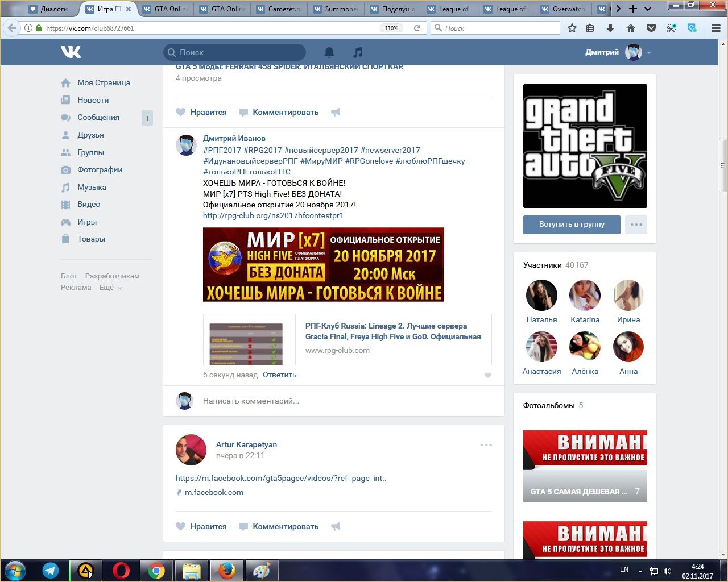Open VK notifications bell icon

click(329, 52)
